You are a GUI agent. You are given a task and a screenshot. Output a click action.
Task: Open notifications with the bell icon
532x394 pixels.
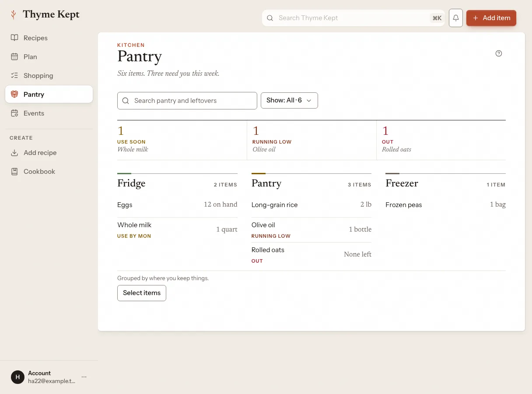[456, 18]
